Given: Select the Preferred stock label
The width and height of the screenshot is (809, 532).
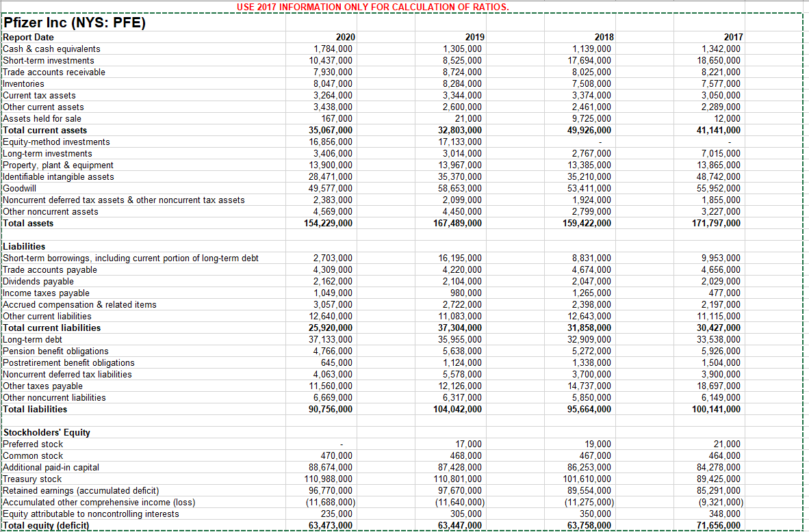Looking at the screenshot, I should 33,444.
